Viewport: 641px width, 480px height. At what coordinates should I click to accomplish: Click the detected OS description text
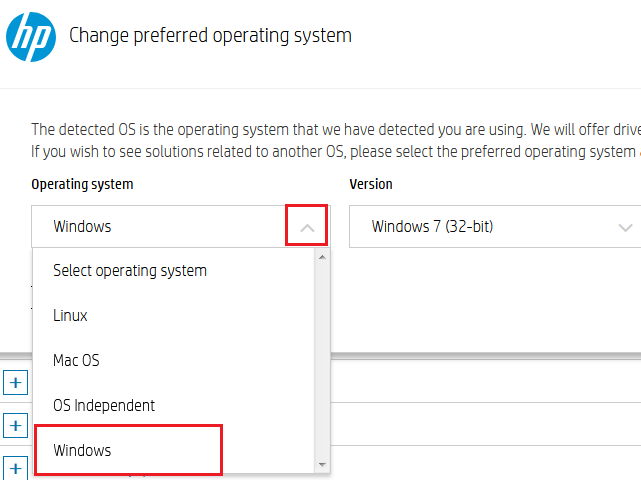336,141
